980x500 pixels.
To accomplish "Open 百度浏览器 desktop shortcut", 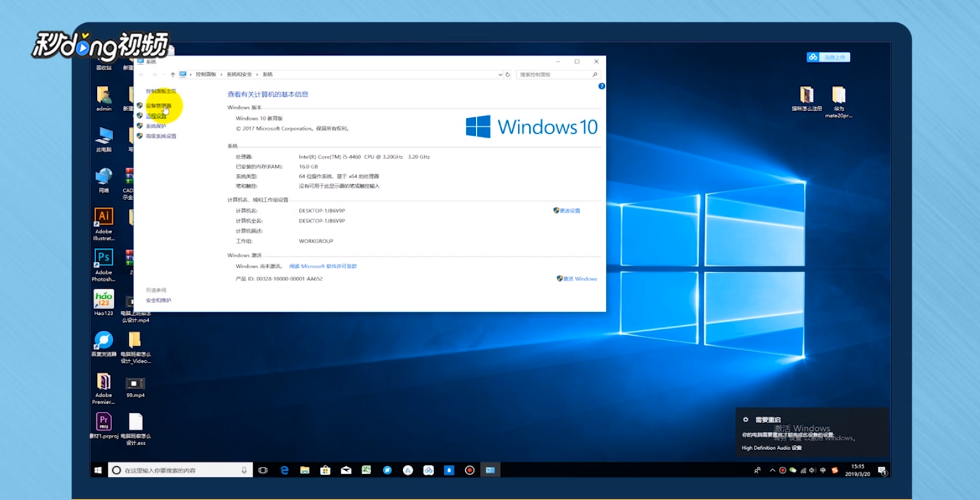I will click(x=104, y=343).
